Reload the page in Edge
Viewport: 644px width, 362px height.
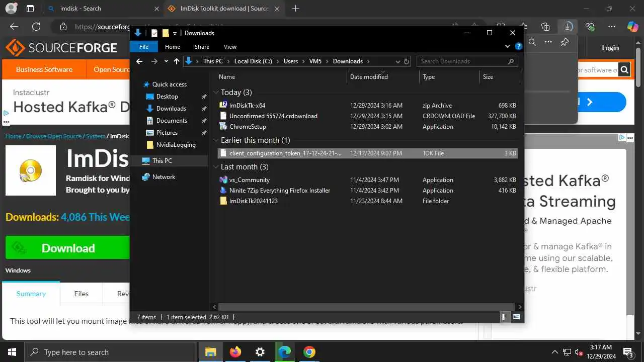pyautogui.click(x=36, y=27)
